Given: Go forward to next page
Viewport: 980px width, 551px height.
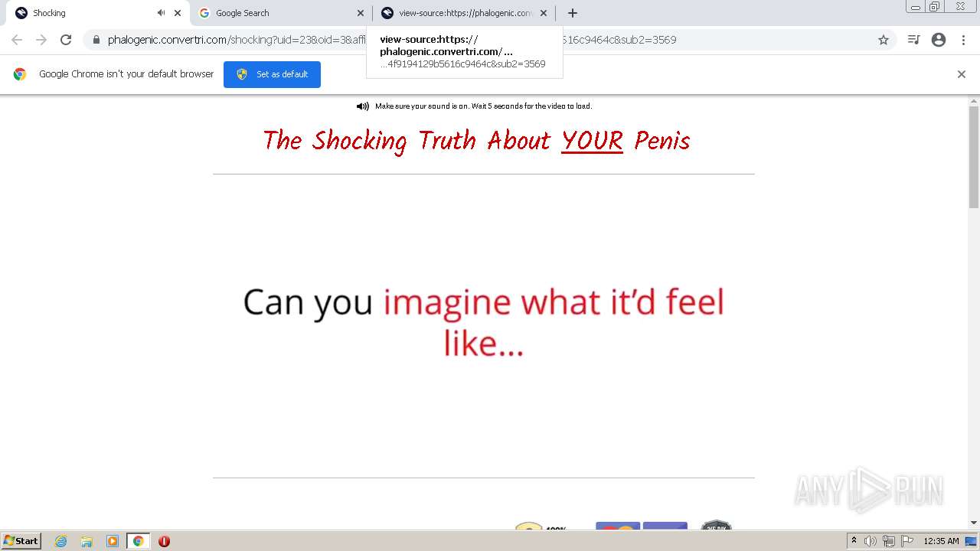Looking at the screenshot, I should 41,40.
